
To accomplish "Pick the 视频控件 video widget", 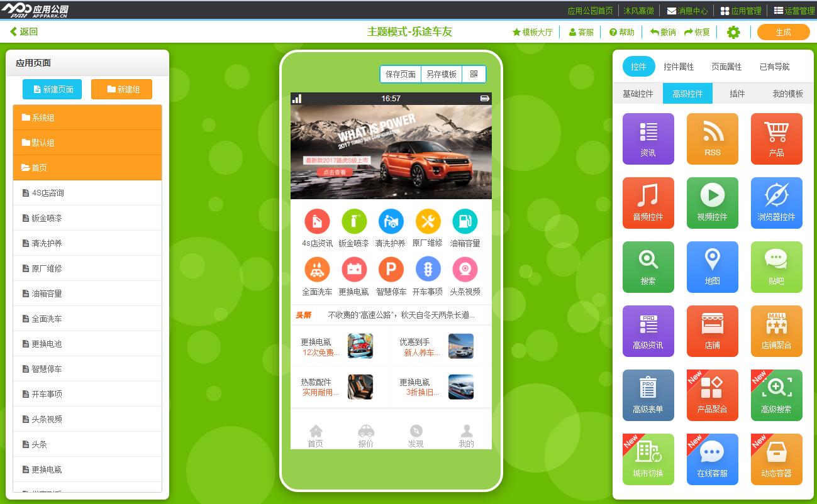I will [712, 203].
